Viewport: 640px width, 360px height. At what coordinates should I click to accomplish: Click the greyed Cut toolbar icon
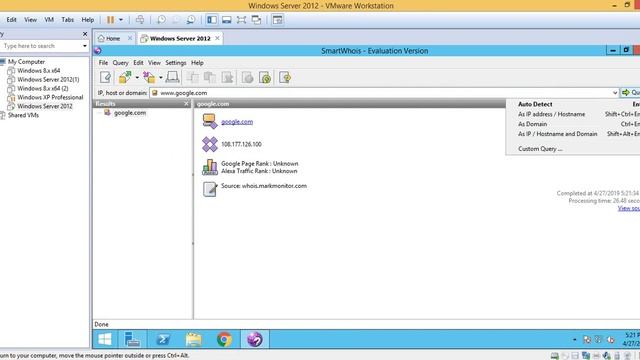pyautogui.click(x=192, y=77)
